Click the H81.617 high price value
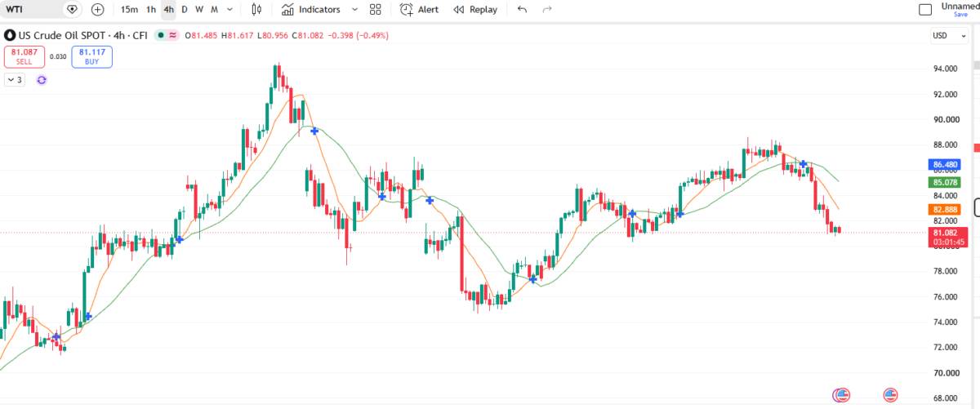Image resolution: width=980 pixels, height=409 pixels. [237, 35]
